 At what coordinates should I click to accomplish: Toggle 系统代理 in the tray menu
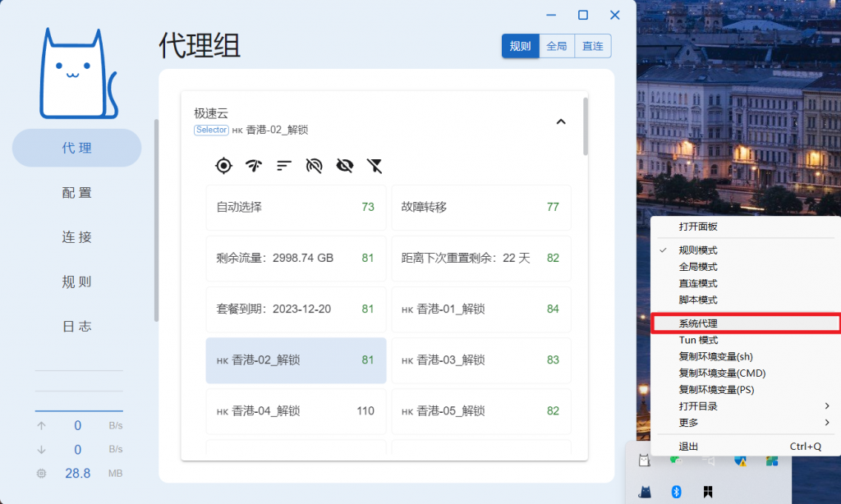click(x=746, y=324)
